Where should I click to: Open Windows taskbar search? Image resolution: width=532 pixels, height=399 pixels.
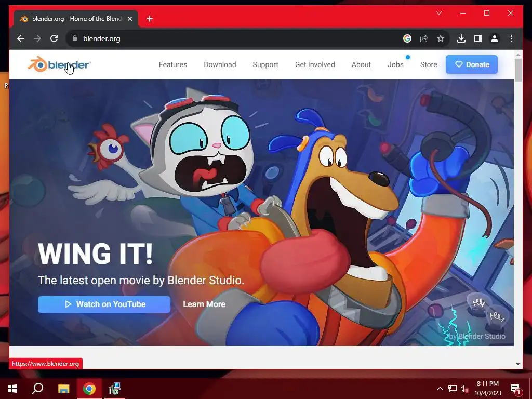[37, 389]
